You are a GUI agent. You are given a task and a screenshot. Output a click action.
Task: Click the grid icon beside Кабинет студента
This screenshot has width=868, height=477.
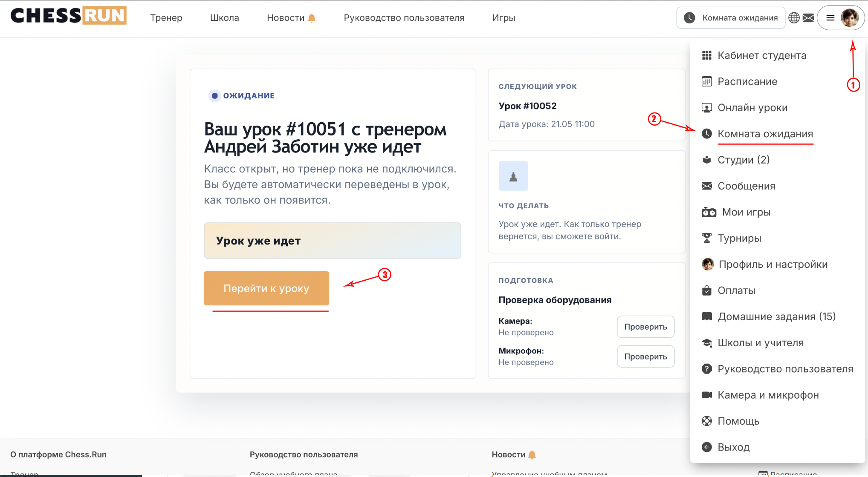707,55
